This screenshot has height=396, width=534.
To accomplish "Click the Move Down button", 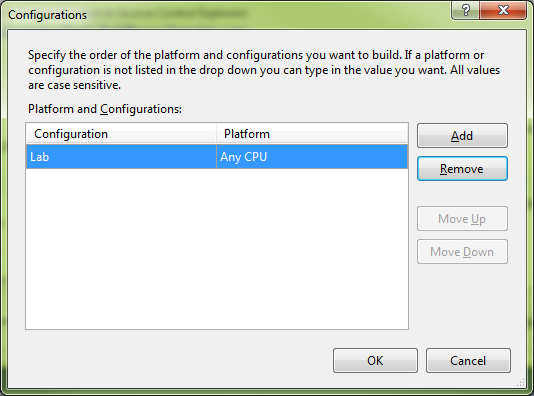I will 462,252.
